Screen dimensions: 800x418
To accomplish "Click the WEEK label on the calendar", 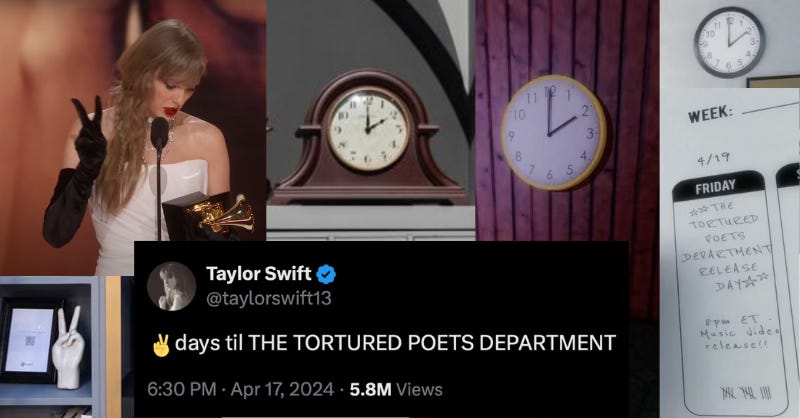I will tap(710, 115).
